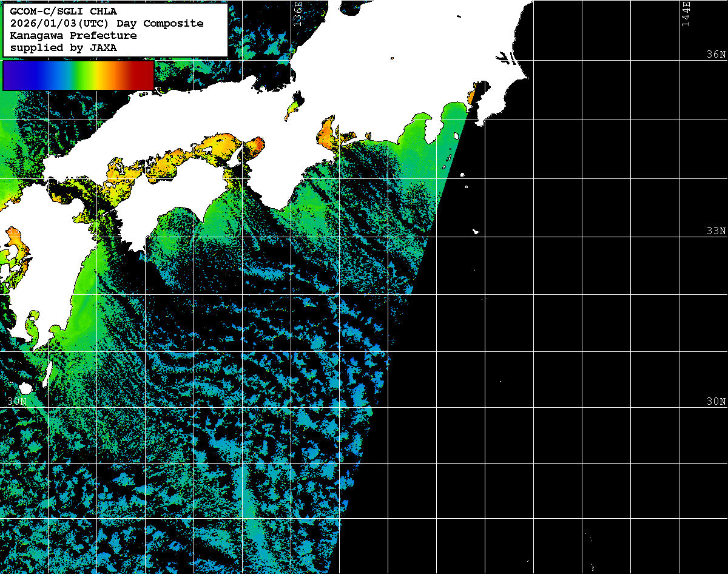Click the small white island near 33N

[476, 231]
